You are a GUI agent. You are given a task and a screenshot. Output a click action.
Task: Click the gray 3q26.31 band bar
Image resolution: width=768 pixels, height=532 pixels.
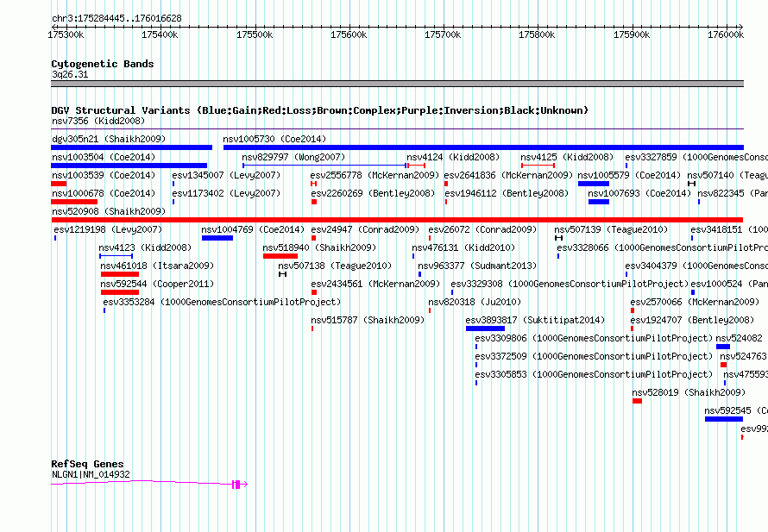[397, 84]
